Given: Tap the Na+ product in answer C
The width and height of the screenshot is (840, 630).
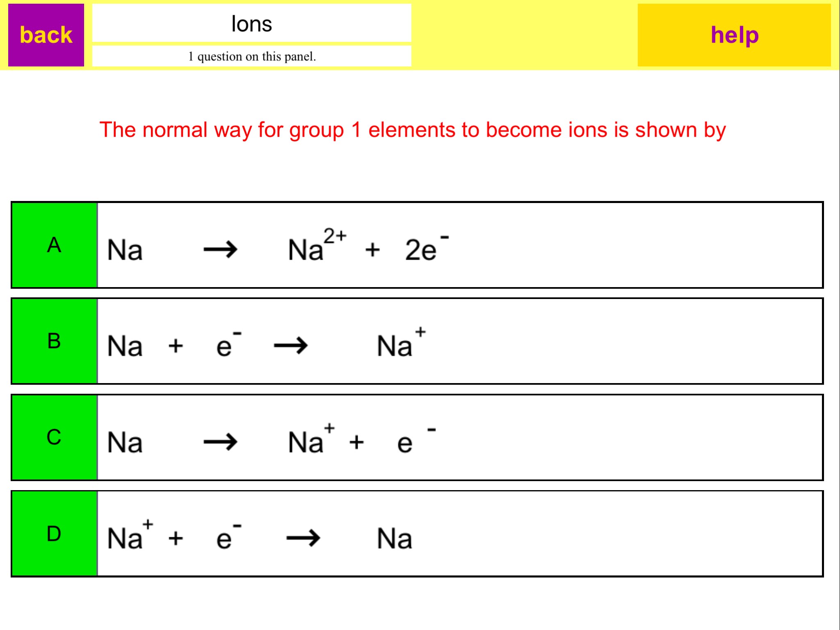Looking at the screenshot, I should click(310, 441).
